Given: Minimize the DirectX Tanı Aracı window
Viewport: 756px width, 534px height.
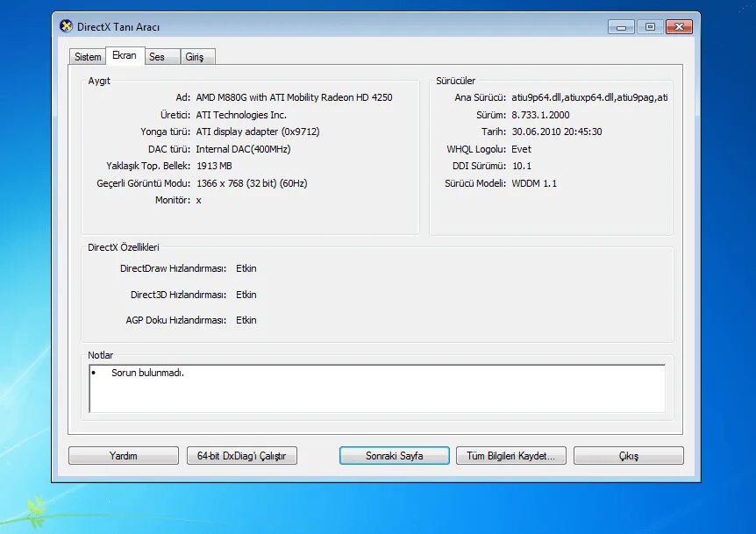Looking at the screenshot, I should pos(621,27).
